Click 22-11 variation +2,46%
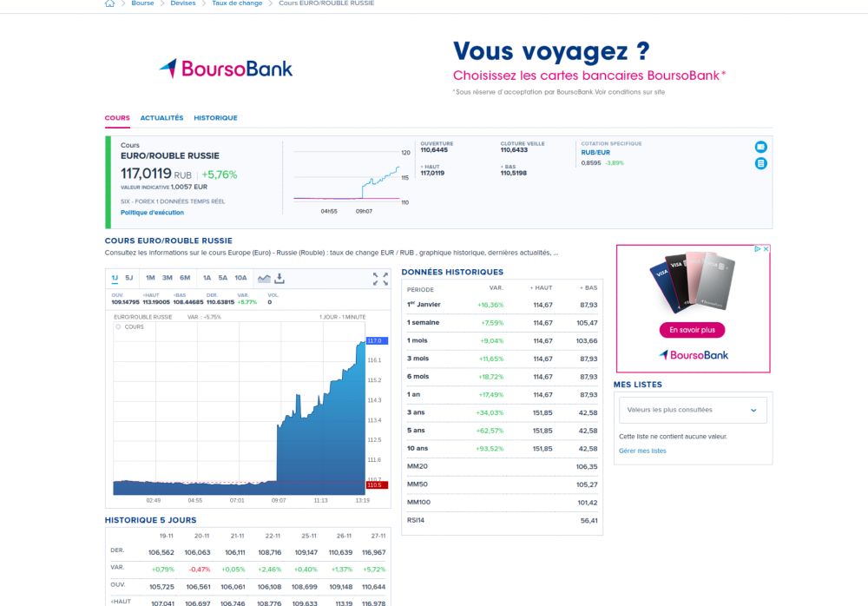 click(x=270, y=570)
